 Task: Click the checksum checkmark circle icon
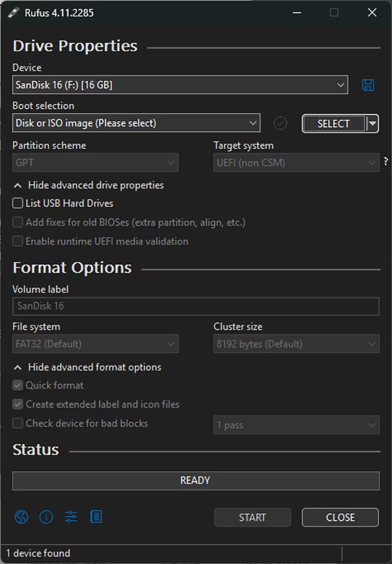pyautogui.click(x=280, y=123)
